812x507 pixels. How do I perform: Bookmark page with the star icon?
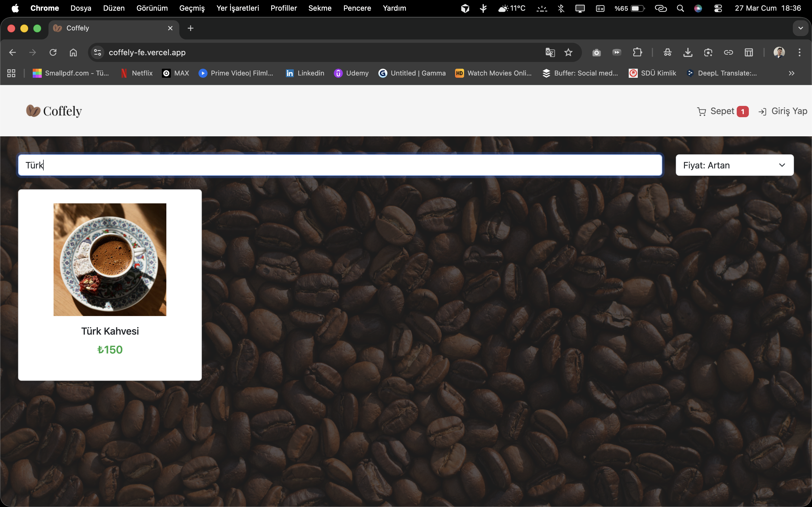568,53
